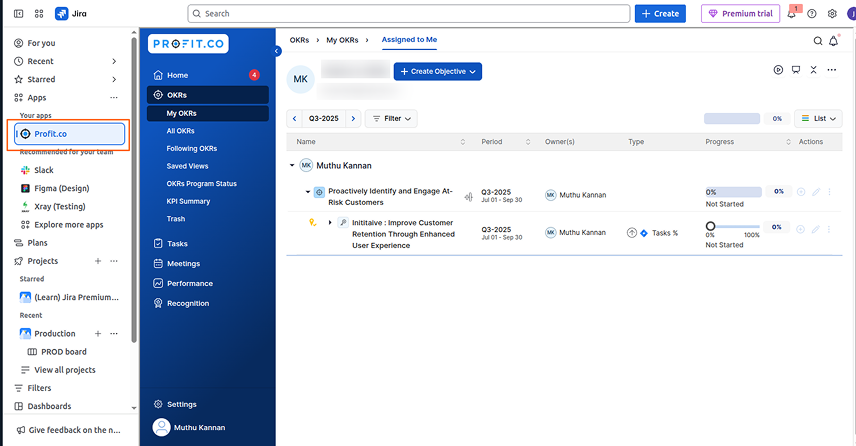
Task: Click the up-arrow type icon on Initiative row
Action: pos(632,233)
